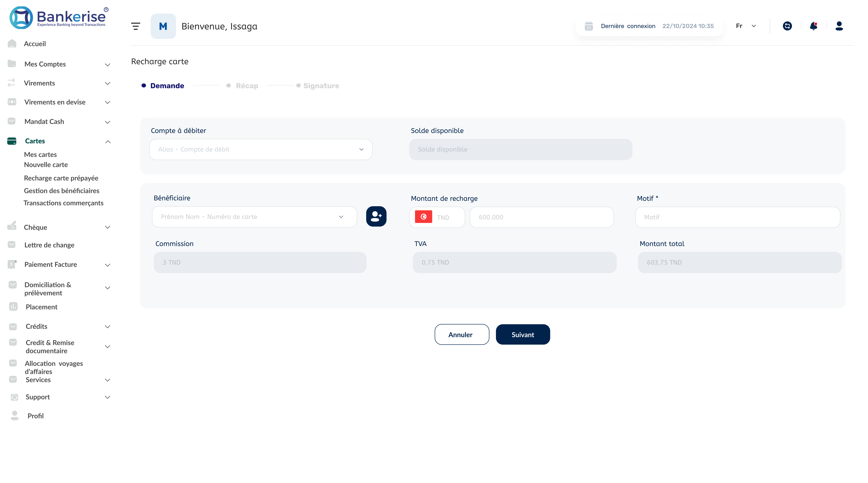Expand the Virements en devise chevron

pyautogui.click(x=107, y=103)
